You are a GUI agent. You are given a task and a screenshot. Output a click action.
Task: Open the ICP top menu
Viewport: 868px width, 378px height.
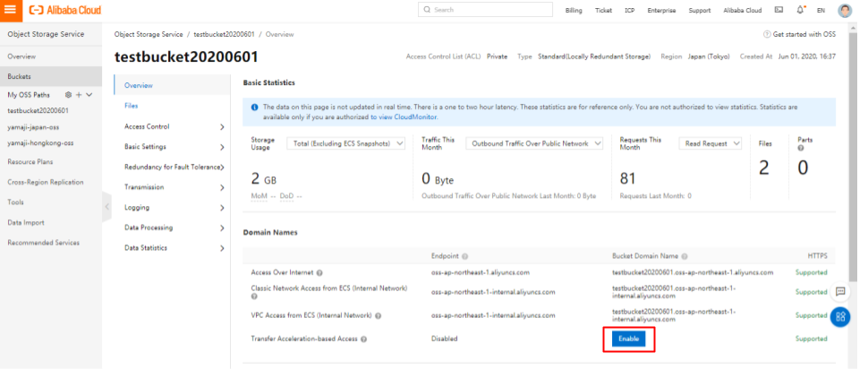point(629,11)
